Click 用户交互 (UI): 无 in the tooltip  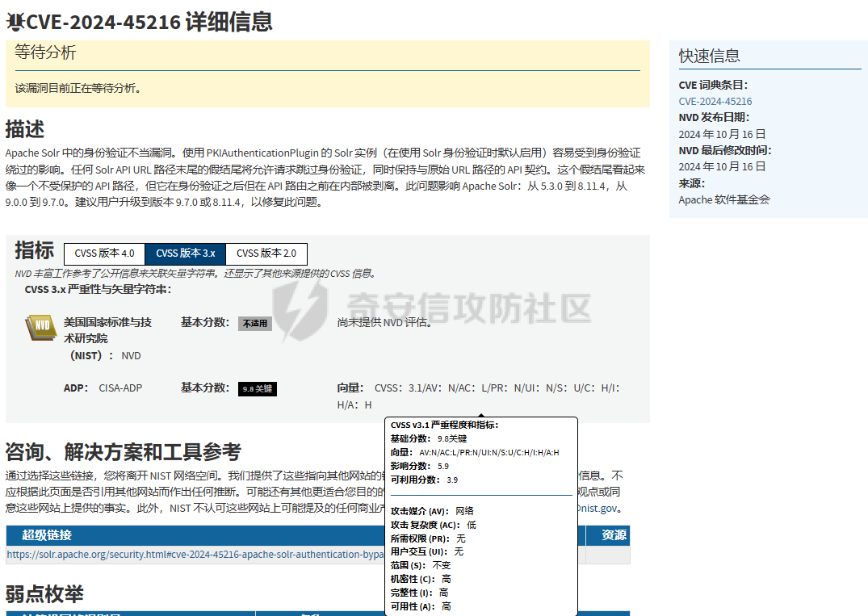click(427, 551)
